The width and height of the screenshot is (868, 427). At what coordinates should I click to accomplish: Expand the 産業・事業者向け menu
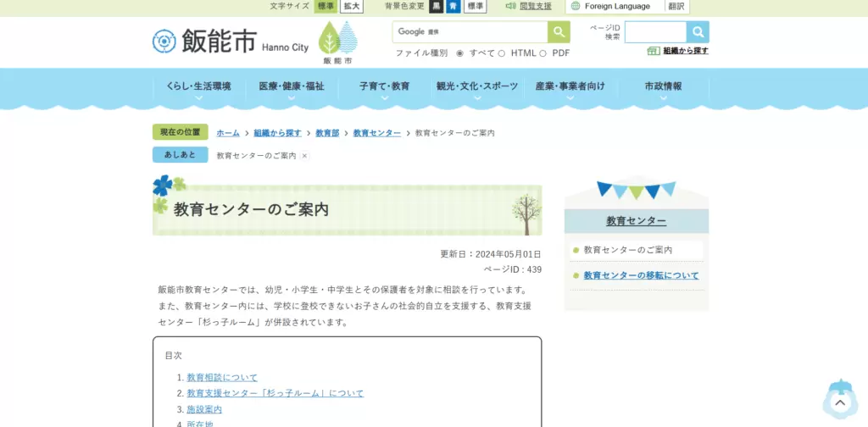point(570,88)
